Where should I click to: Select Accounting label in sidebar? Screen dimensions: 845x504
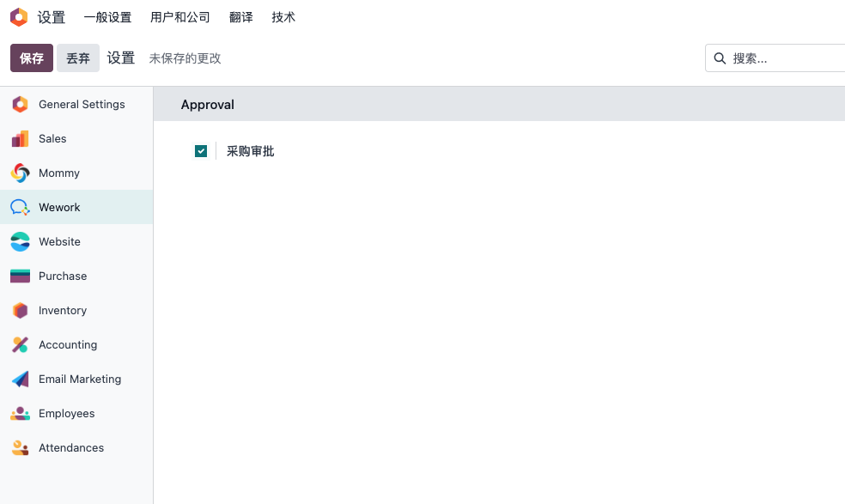click(68, 344)
